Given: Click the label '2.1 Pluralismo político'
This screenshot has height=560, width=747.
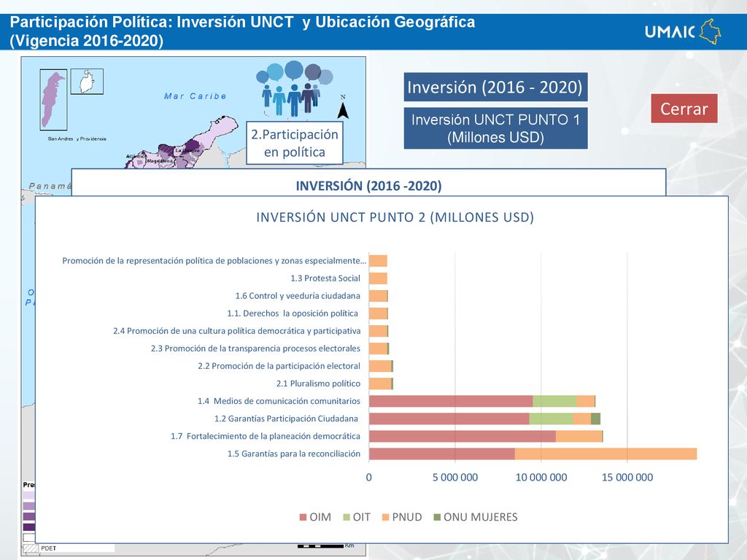Looking at the screenshot, I should (x=318, y=384).
